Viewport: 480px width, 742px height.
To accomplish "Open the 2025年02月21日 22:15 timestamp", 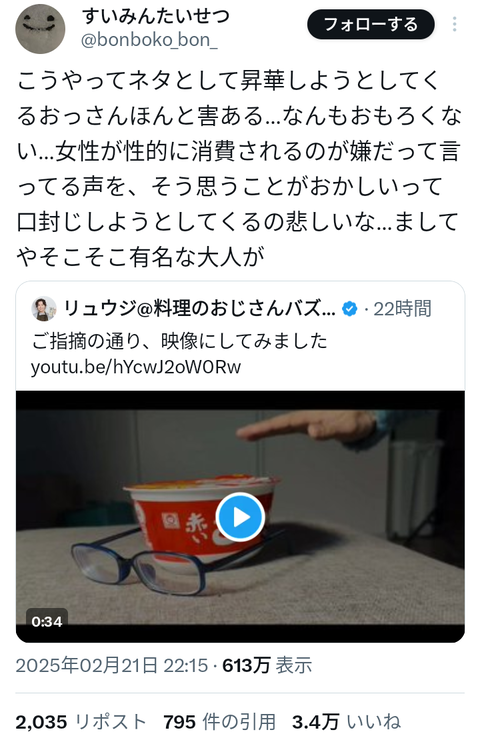I will [x=112, y=665].
